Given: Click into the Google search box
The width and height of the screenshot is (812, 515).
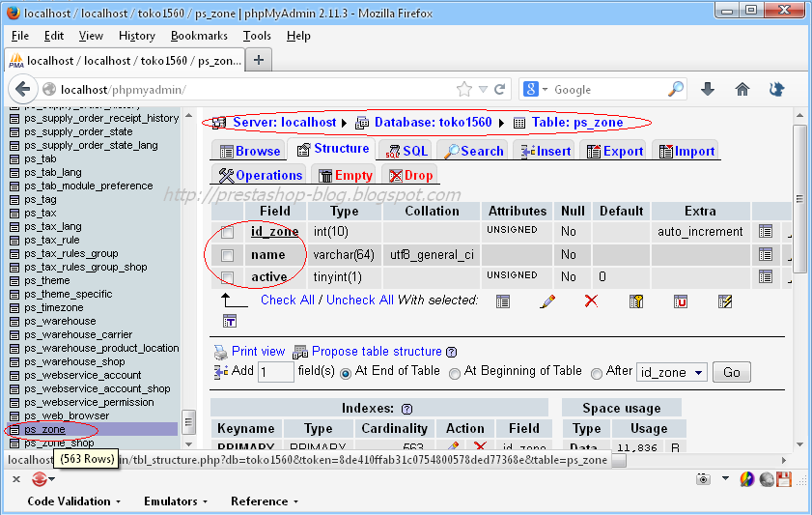Looking at the screenshot, I should [x=607, y=89].
